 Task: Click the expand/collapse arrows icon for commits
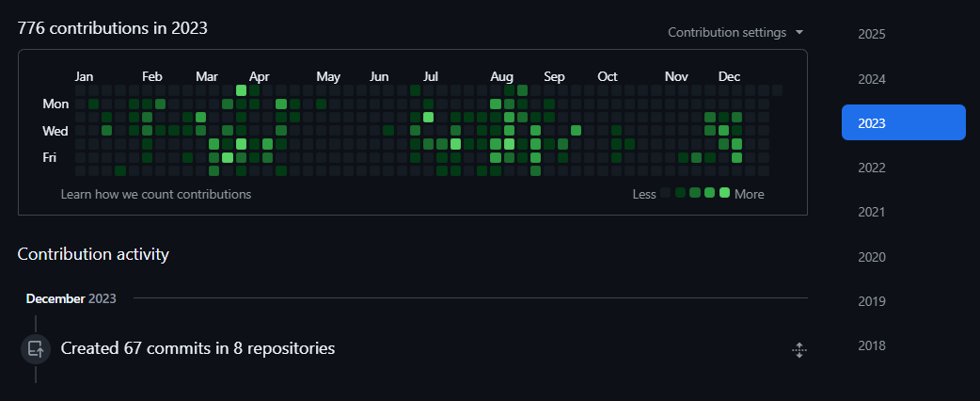[x=798, y=350]
